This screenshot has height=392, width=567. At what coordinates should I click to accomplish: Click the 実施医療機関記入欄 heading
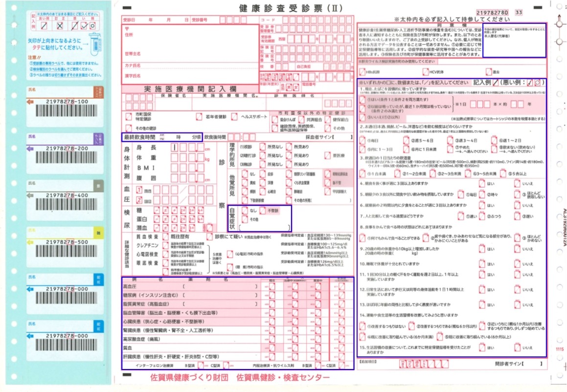[190, 89]
